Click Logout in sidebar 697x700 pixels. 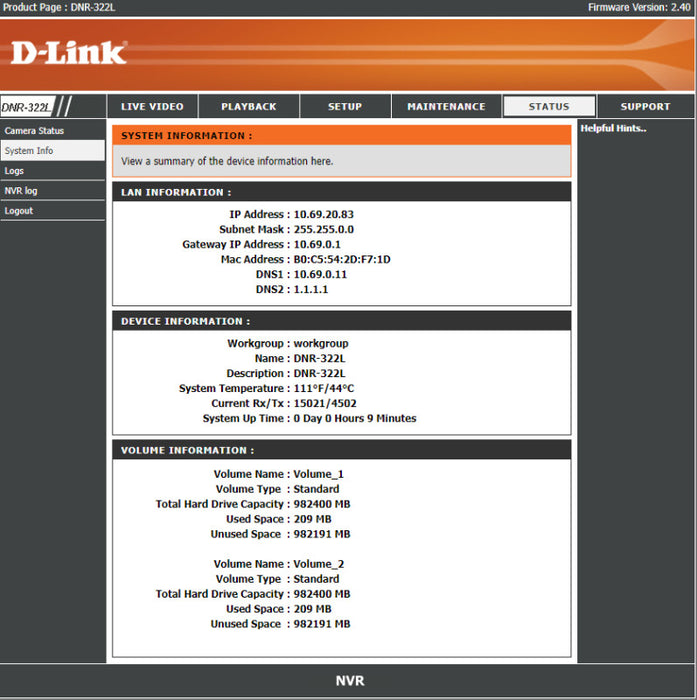click(x=53, y=211)
